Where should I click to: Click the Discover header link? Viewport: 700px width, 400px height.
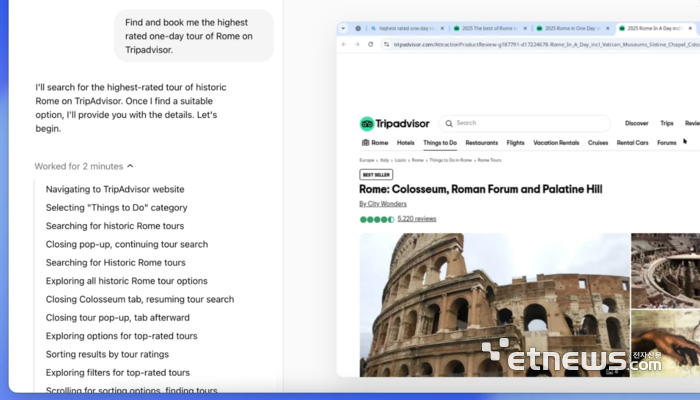click(x=636, y=124)
